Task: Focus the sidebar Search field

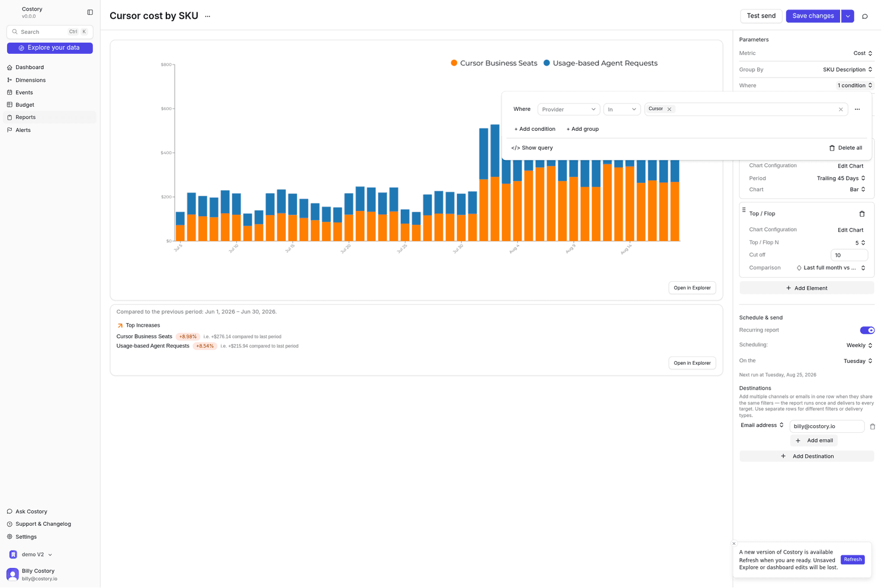Action: click(x=50, y=32)
